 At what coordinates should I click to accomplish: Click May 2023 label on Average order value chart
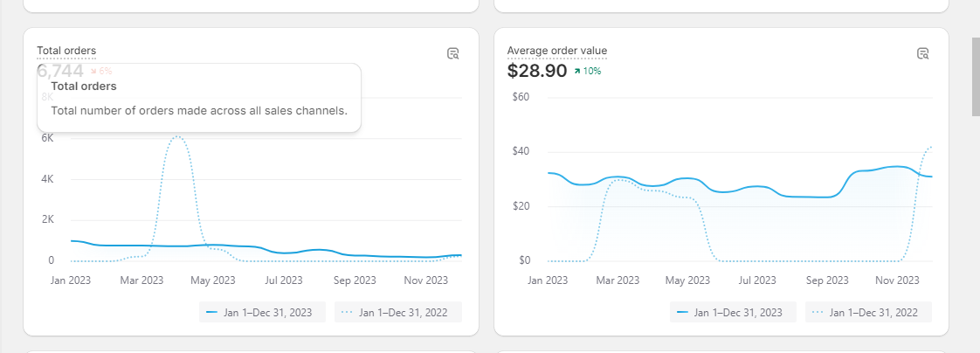click(688, 280)
